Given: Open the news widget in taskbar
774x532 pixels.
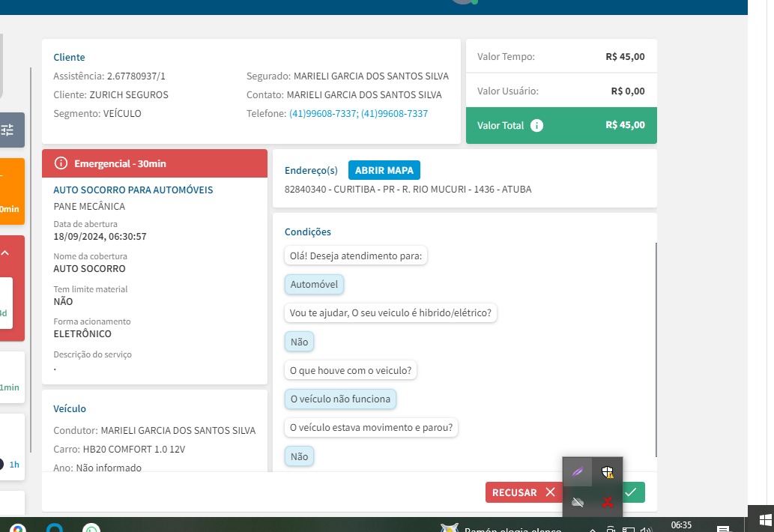Looking at the screenshot, I should [x=501, y=528].
